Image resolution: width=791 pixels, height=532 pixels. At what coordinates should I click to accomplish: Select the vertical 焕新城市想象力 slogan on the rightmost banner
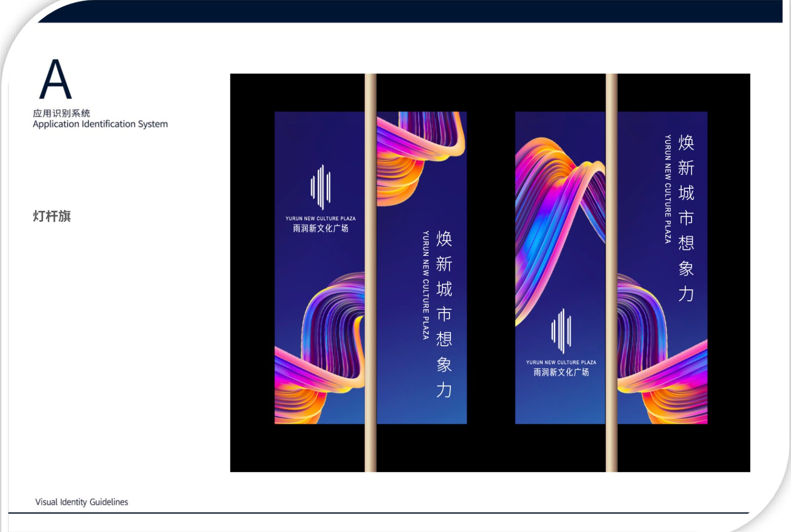click(686, 218)
